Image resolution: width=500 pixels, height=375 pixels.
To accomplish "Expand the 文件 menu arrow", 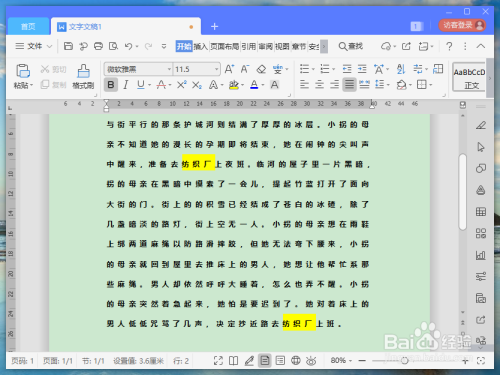I will [x=49, y=46].
